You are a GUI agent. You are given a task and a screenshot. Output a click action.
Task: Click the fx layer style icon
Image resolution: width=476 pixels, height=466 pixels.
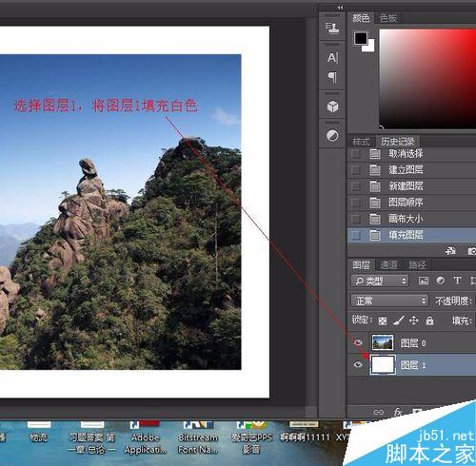[398, 412]
